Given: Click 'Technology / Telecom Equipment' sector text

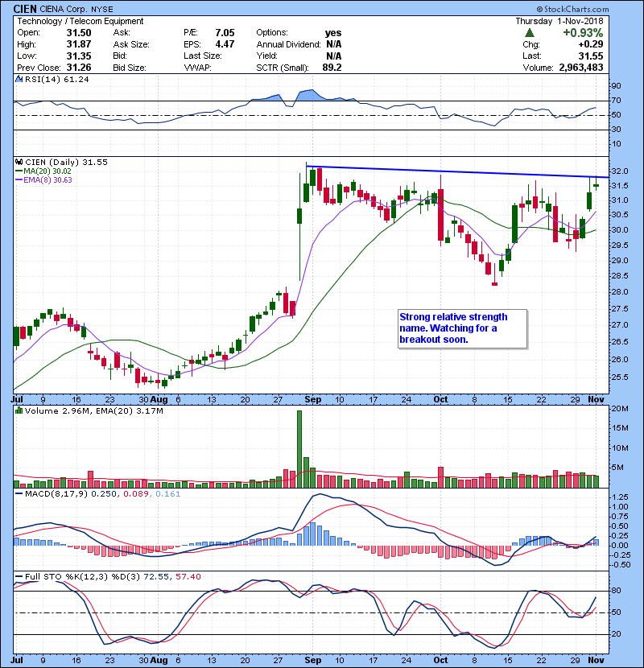Looking at the screenshot, I should (x=80, y=21).
